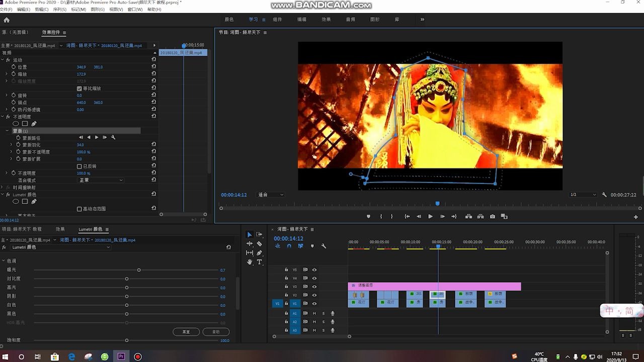Image resolution: width=644 pixels, height=362 pixels.
Task: Switch to Color workspace tab
Action: pos(229,20)
